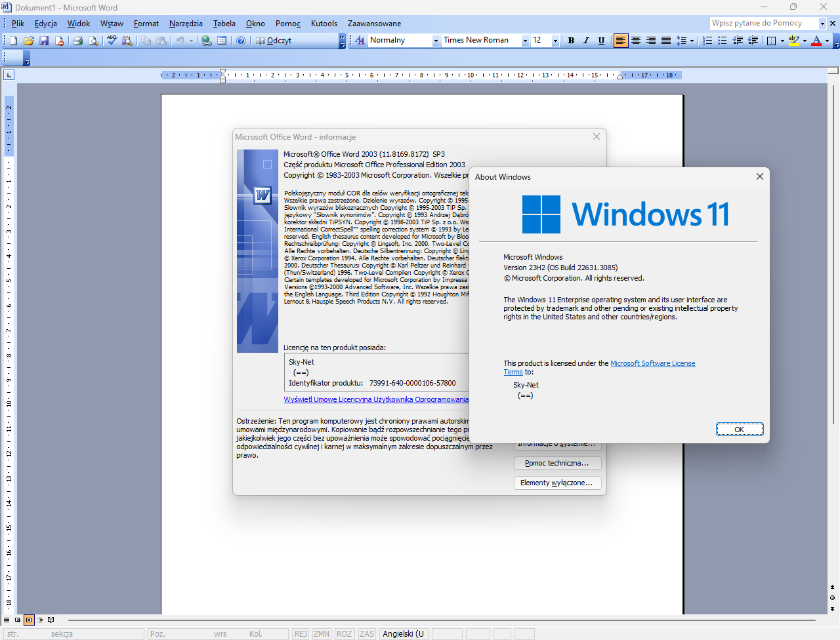Open the Plik menu

pos(18,24)
